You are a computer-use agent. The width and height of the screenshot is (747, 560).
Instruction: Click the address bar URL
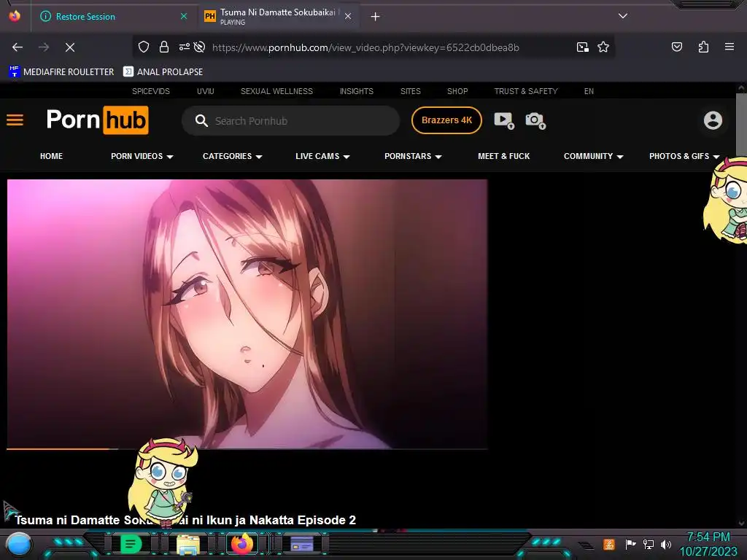pos(365,47)
